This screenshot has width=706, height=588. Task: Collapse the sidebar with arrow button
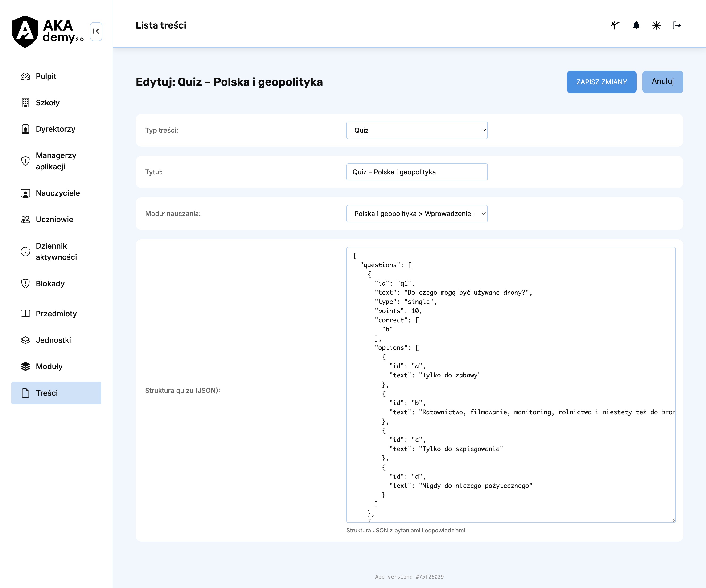[x=96, y=32]
